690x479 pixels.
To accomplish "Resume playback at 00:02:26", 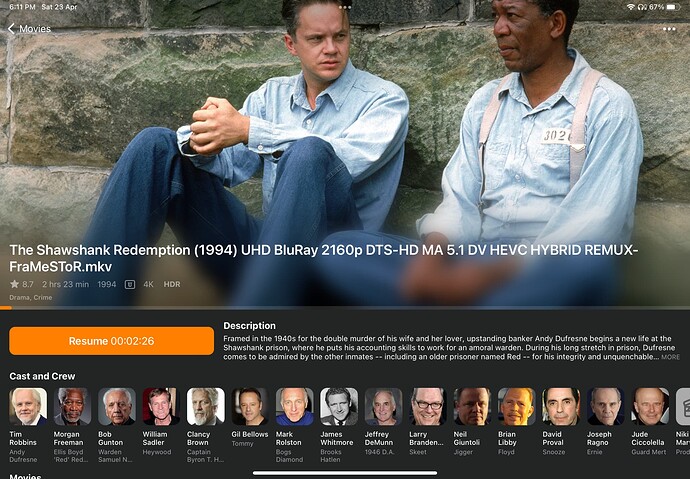I will tap(111, 340).
